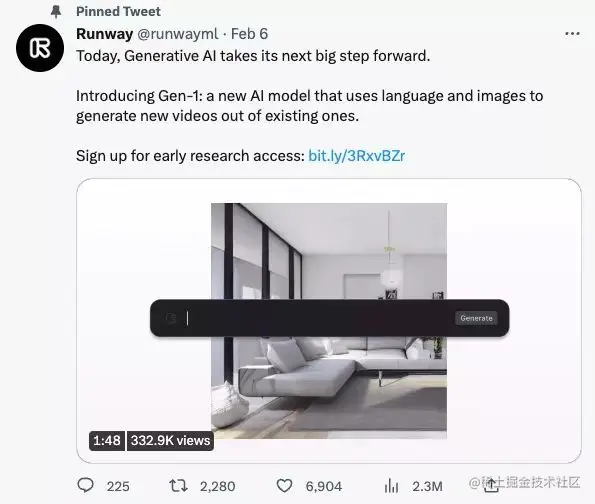
Task: Open the bit.ly/3RxvBZr link
Action: coord(357,156)
